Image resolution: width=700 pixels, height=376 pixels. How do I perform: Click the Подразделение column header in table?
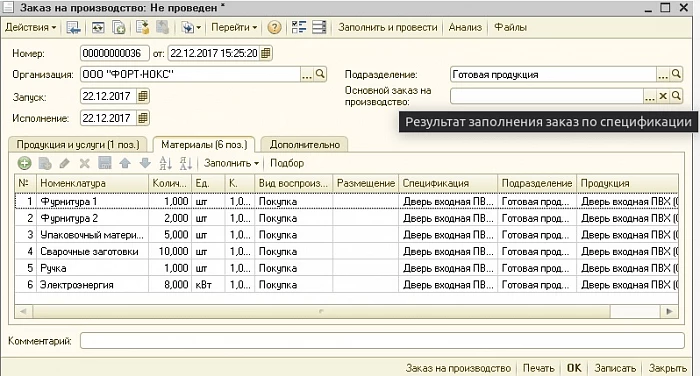tap(537, 183)
